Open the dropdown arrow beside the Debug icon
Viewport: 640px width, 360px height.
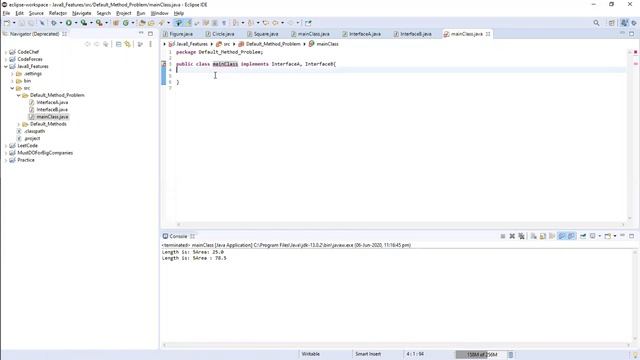point(61,23)
